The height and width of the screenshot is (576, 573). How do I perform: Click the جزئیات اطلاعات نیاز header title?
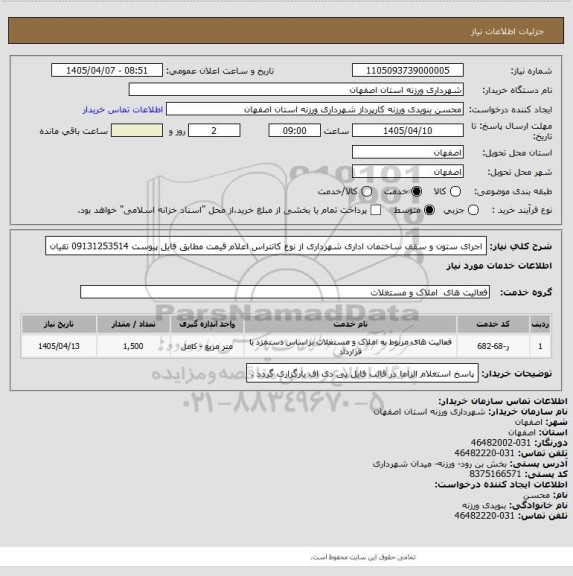tap(507, 32)
